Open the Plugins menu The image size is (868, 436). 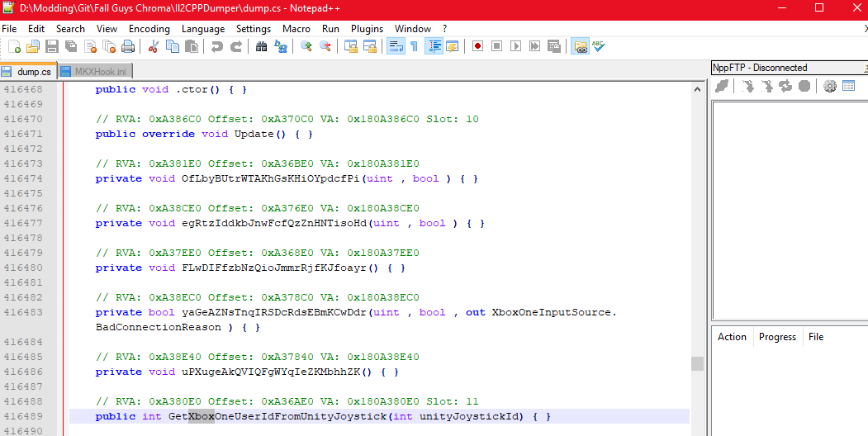tap(367, 29)
